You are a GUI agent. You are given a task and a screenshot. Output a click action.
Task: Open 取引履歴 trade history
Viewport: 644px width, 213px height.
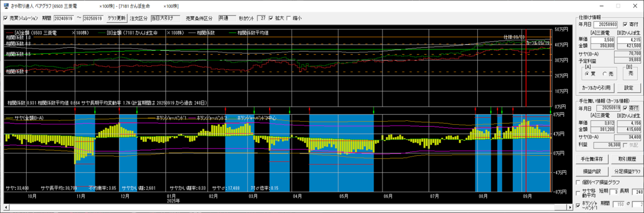click(627, 159)
